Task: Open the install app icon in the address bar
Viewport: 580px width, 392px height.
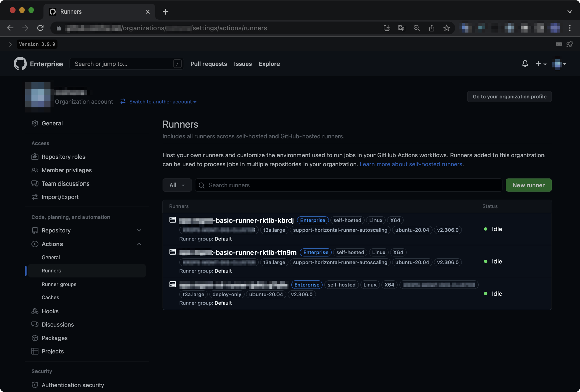Action: coord(387,28)
